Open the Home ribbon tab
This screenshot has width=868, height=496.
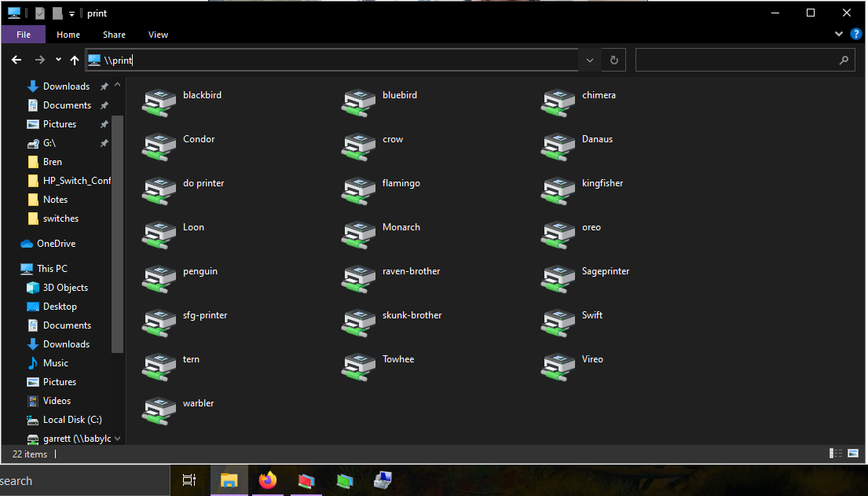[x=68, y=35]
